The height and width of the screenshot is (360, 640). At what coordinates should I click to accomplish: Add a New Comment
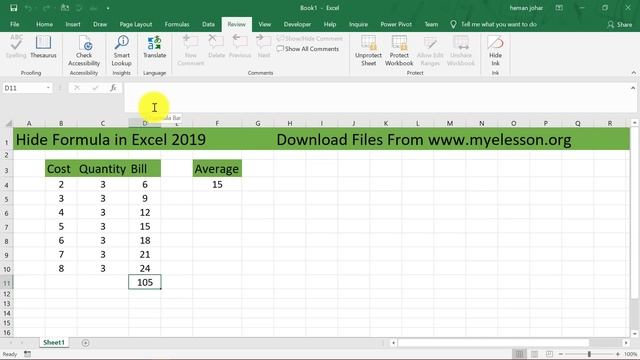tap(191, 51)
